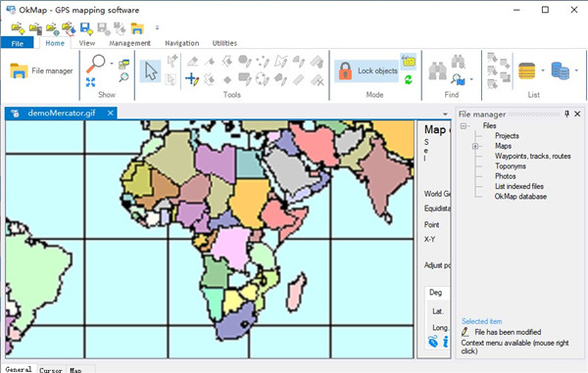The height and width of the screenshot is (373, 588).
Task: Select the demoMercator.gif document tab
Action: pos(62,114)
